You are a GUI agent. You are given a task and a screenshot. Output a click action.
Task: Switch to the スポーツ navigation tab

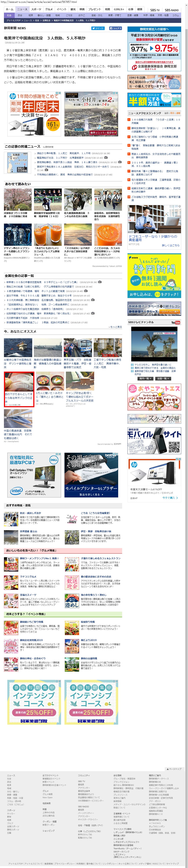36,9
